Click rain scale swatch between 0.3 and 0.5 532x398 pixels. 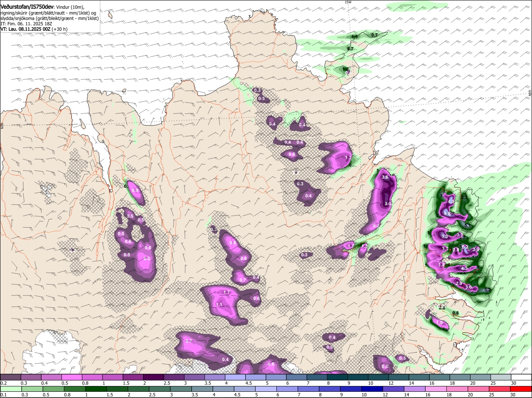[x=32, y=389]
